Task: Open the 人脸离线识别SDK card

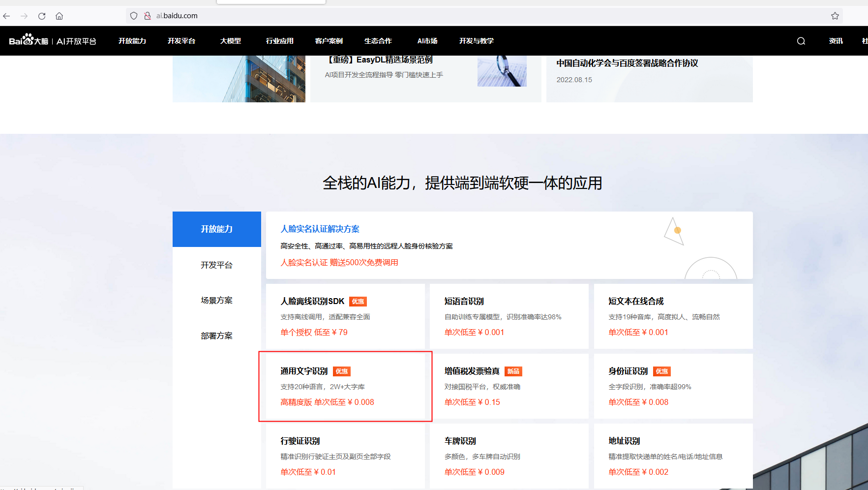Action: 346,316
